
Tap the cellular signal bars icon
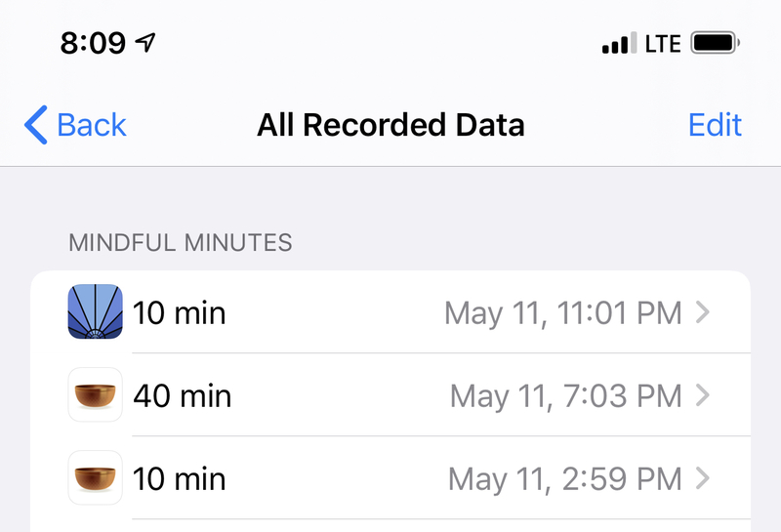619,43
